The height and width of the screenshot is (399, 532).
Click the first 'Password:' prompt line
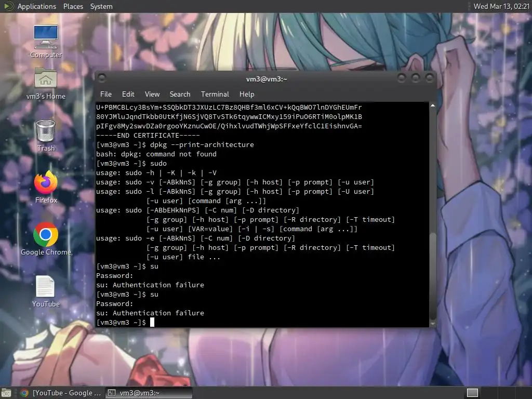coord(115,276)
